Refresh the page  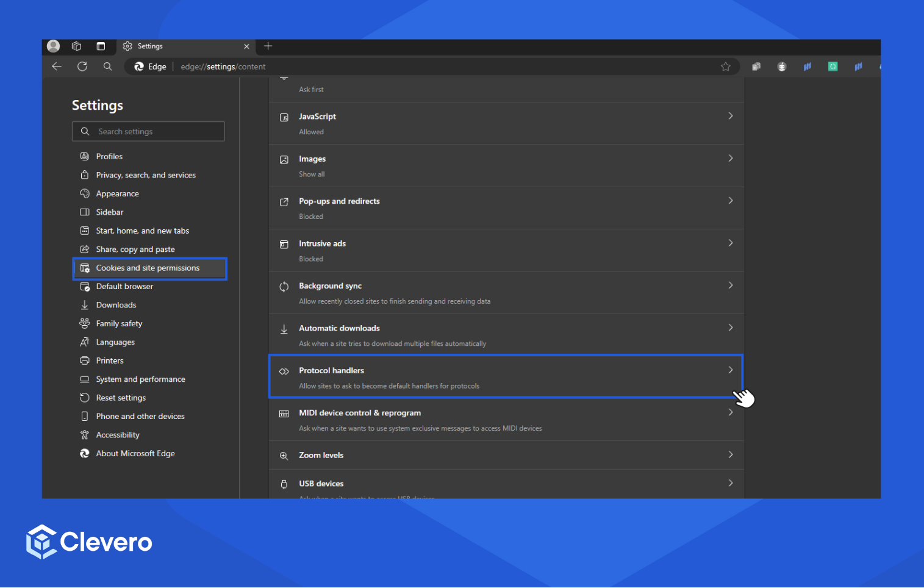[82, 66]
